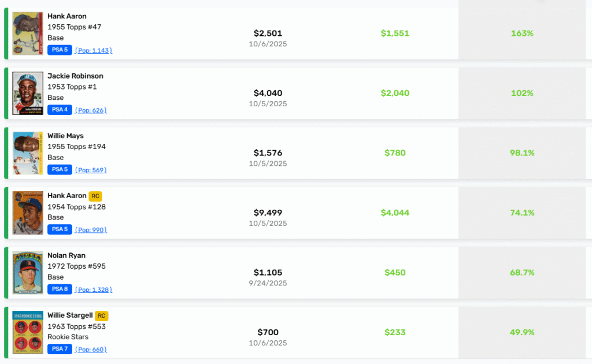
Task: Click the PSA 7 badge for Willie Stargell
Action: [60, 349]
